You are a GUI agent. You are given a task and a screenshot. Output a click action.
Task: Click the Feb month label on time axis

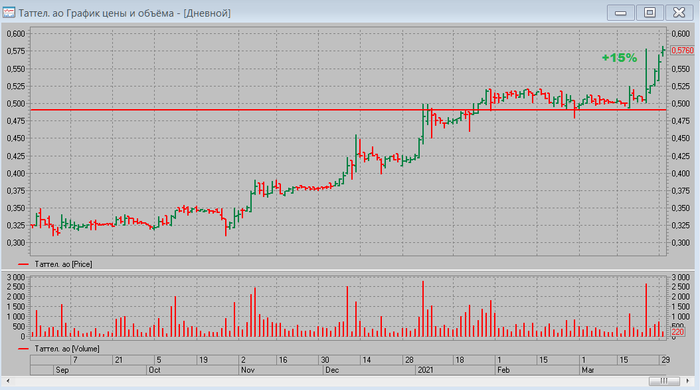[x=504, y=370]
